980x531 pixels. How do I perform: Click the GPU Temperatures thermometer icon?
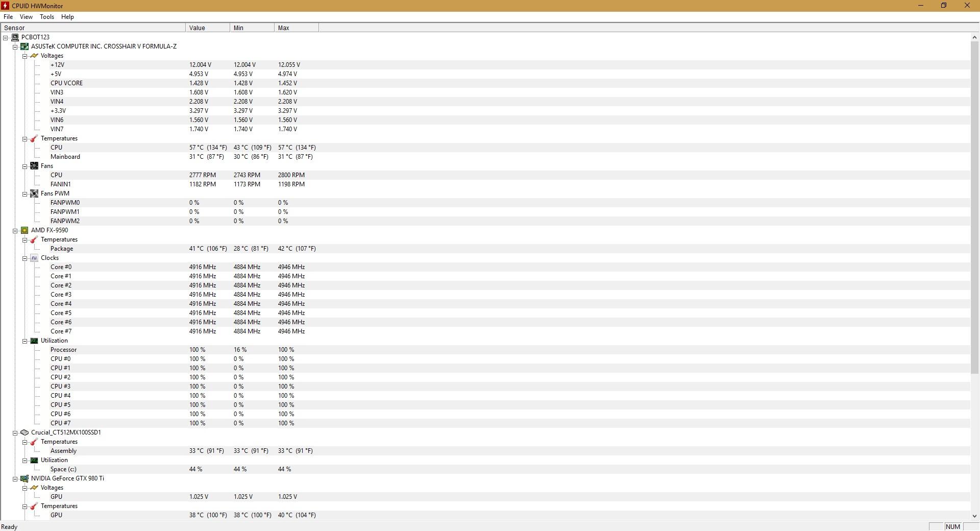point(34,506)
